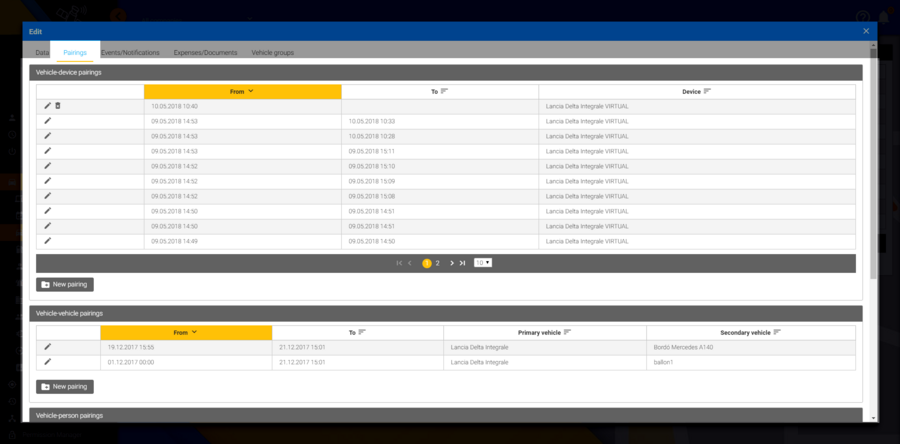Click New pairing under Vehicle-vehicle pairings
The width and height of the screenshot is (900, 444).
[65, 386]
